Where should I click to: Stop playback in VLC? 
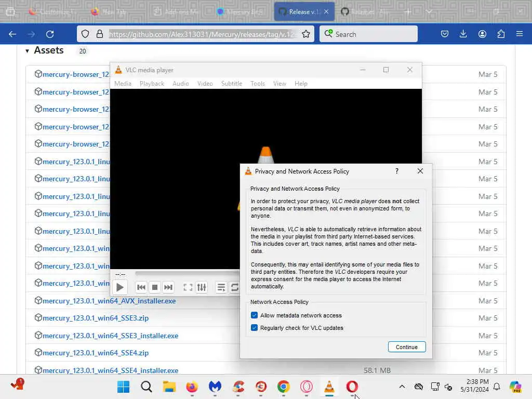coord(155,287)
